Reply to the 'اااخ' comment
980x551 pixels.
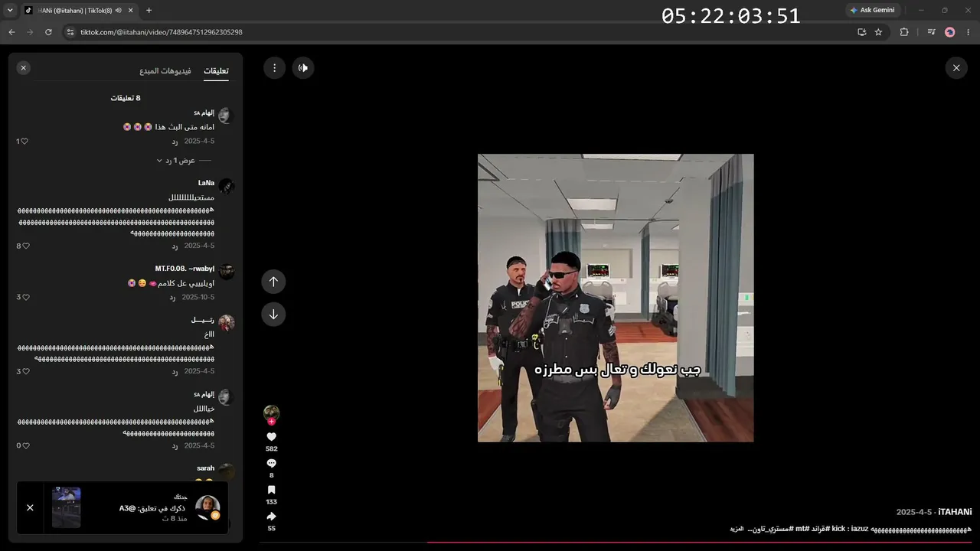click(x=175, y=372)
